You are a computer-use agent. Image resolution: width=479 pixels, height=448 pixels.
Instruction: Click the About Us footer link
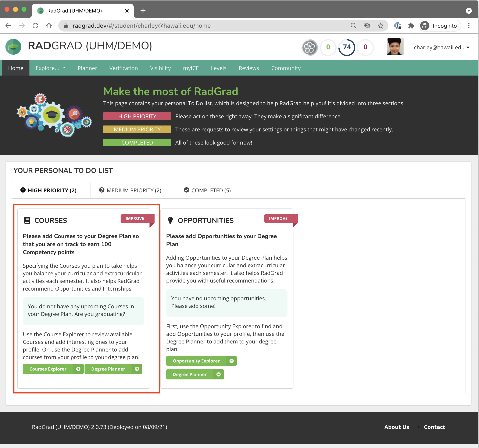coord(396,427)
